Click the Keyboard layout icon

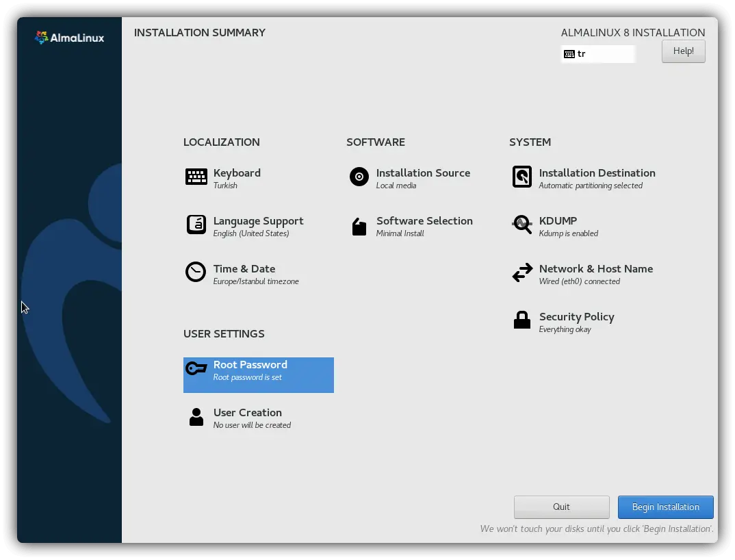[196, 177]
